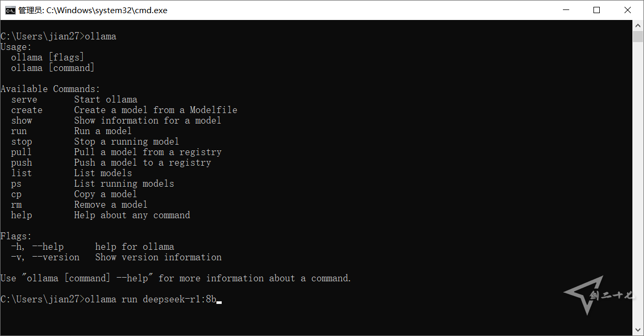The width and height of the screenshot is (644, 336).
Task: Click the arrow watermark logo
Action: [583, 294]
